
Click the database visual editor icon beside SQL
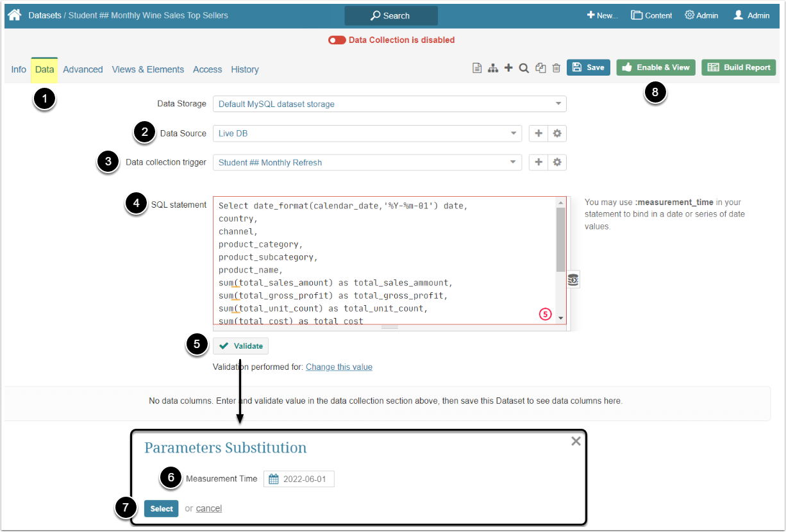point(573,279)
